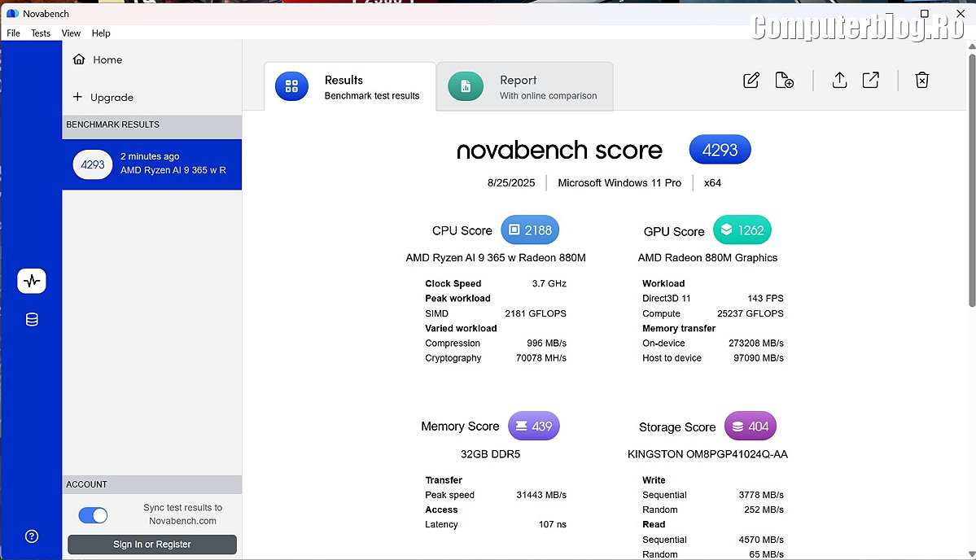This screenshot has width=976, height=560.
Task: Click the edit pencil icon in the toolbar
Action: pyautogui.click(x=751, y=81)
